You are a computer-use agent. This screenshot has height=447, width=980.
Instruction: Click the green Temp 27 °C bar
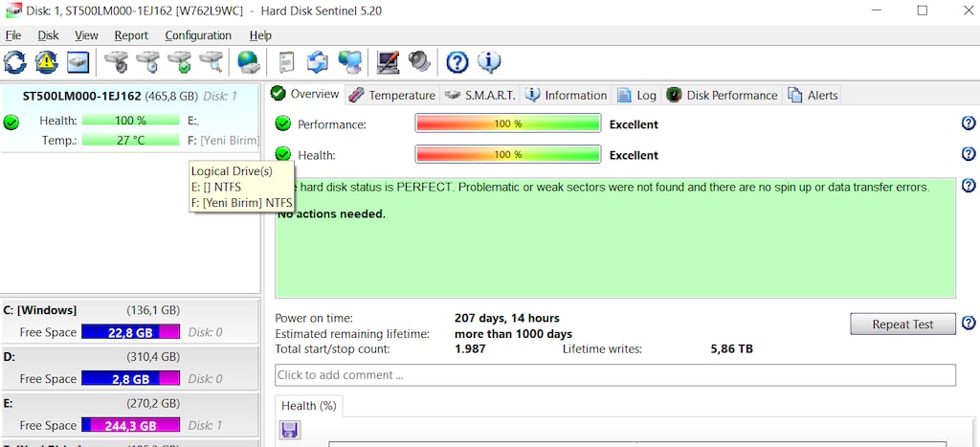[130, 140]
